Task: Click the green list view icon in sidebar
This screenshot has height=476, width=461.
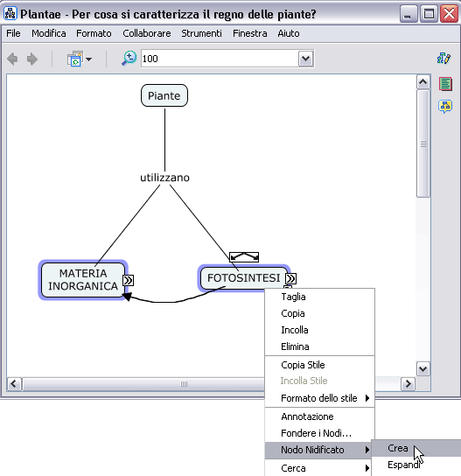Action: tap(445, 84)
